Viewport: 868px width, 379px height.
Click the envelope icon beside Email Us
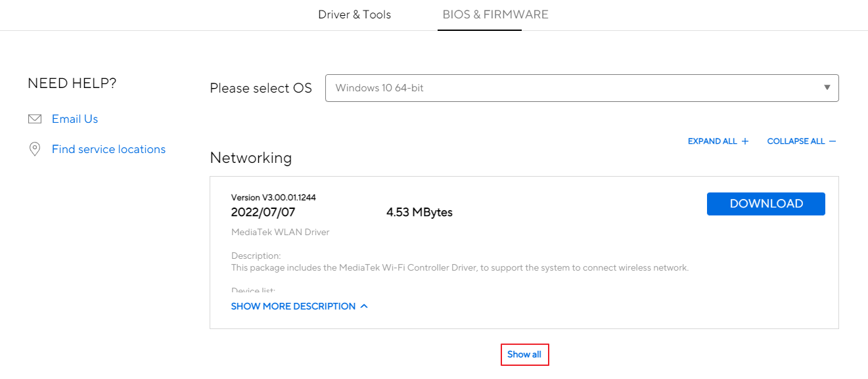click(x=35, y=119)
